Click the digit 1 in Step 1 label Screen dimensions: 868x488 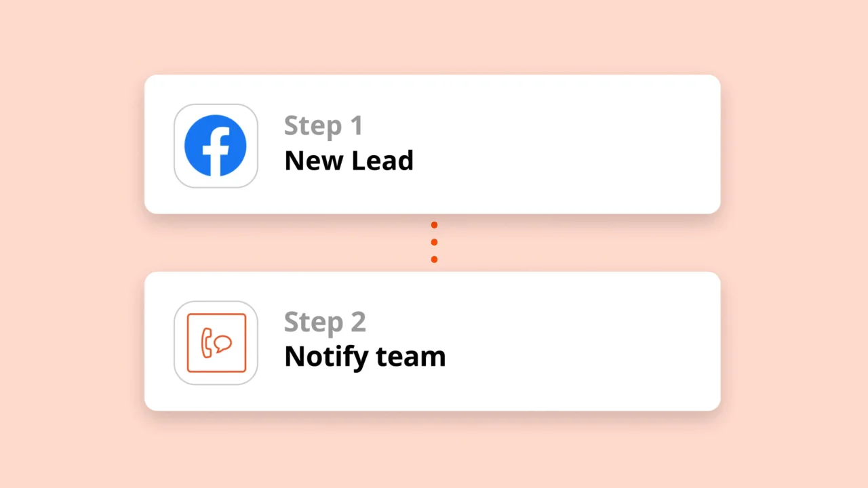click(x=355, y=126)
